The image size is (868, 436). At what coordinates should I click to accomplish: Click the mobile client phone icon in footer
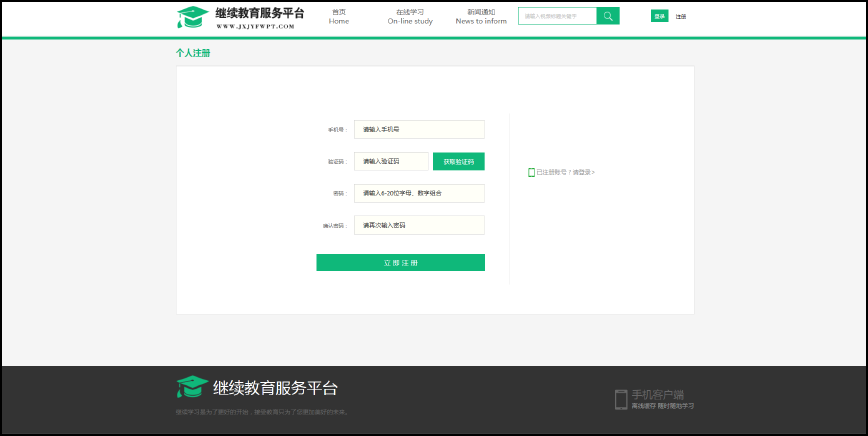tap(620, 399)
